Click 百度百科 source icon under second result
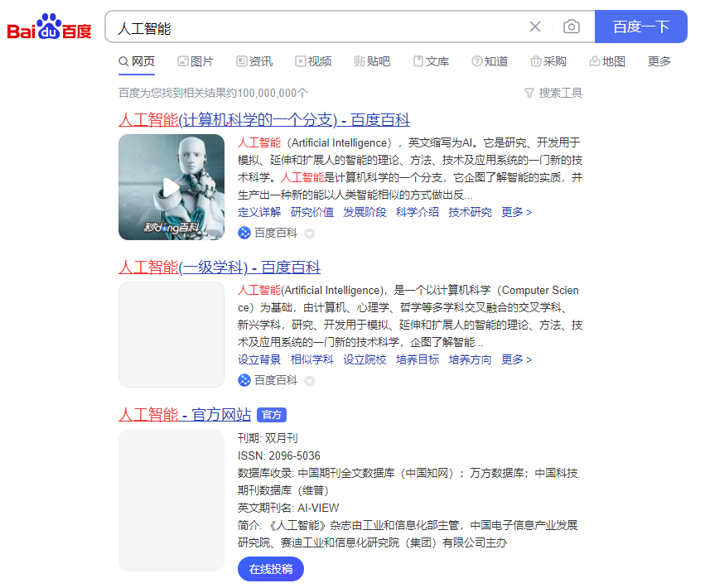The width and height of the screenshot is (705, 588). pyautogui.click(x=244, y=380)
